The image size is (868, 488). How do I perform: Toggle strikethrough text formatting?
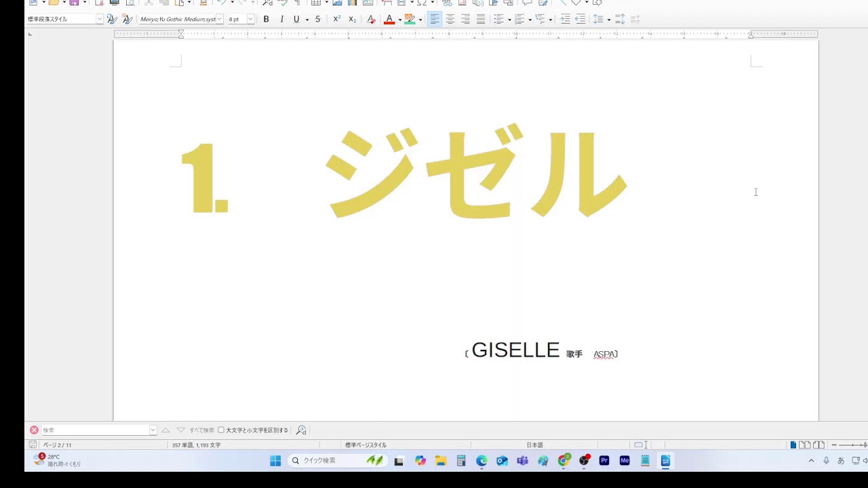(x=317, y=19)
